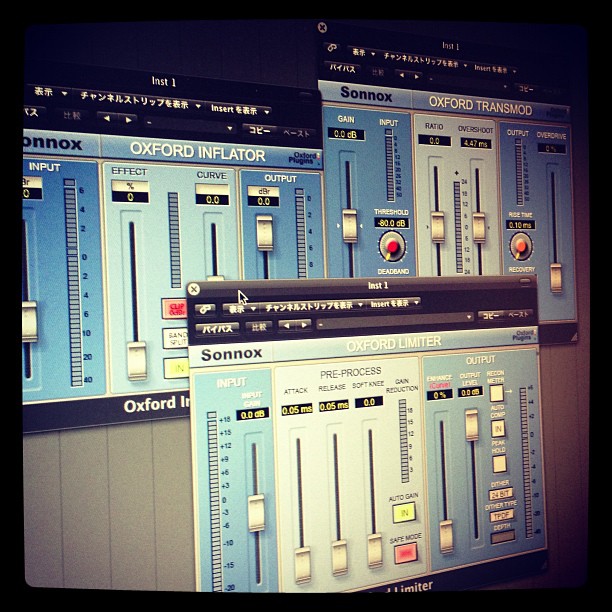This screenshot has height=612, width=612.
Task: Click Soft Knee fader in Limiter
Action: (375, 550)
